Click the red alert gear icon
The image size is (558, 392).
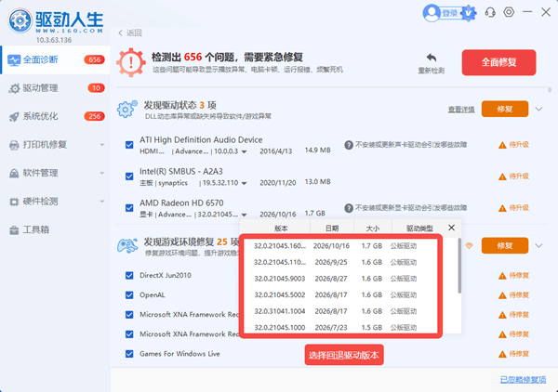click(x=131, y=62)
